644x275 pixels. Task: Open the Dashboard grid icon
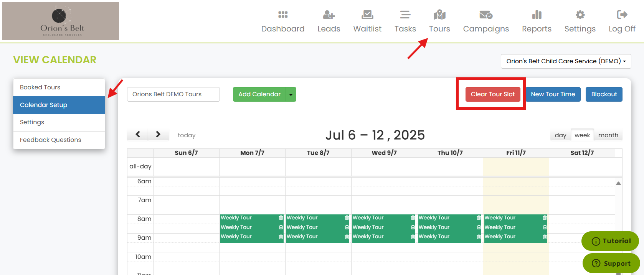point(283,15)
